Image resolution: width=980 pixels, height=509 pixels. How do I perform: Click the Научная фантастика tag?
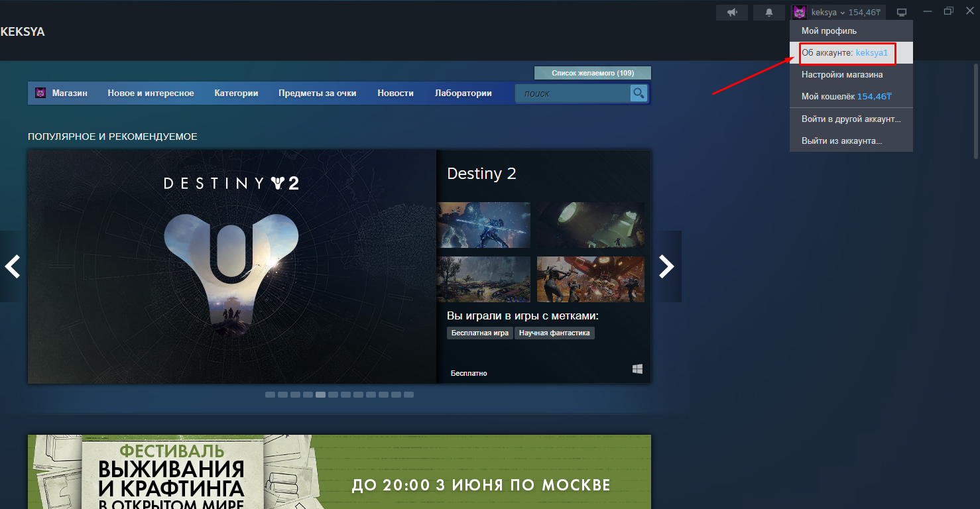point(554,333)
